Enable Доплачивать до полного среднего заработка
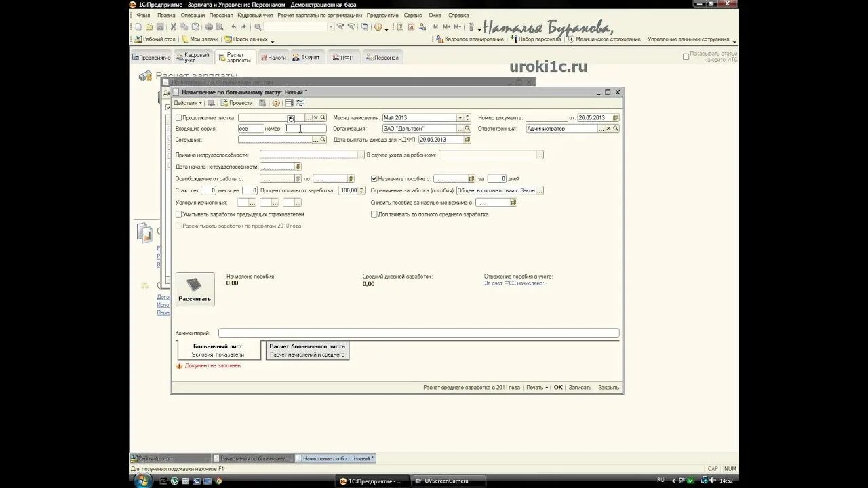This screenshot has height=488, width=868. [x=374, y=214]
